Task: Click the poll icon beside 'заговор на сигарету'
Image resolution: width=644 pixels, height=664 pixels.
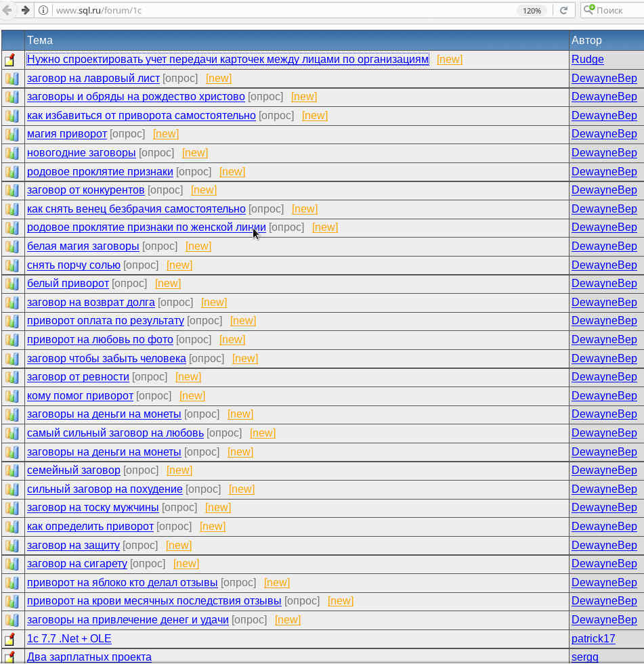Action: click(12, 564)
